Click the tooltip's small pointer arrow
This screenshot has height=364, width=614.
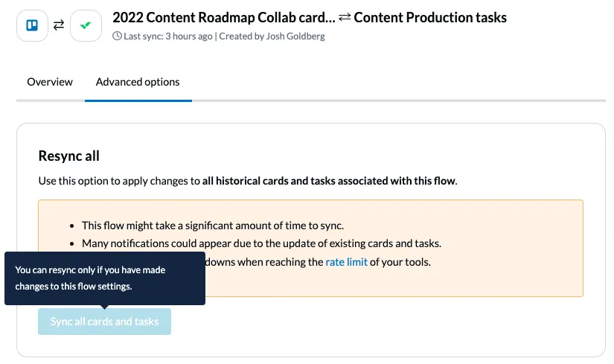(104, 307)
